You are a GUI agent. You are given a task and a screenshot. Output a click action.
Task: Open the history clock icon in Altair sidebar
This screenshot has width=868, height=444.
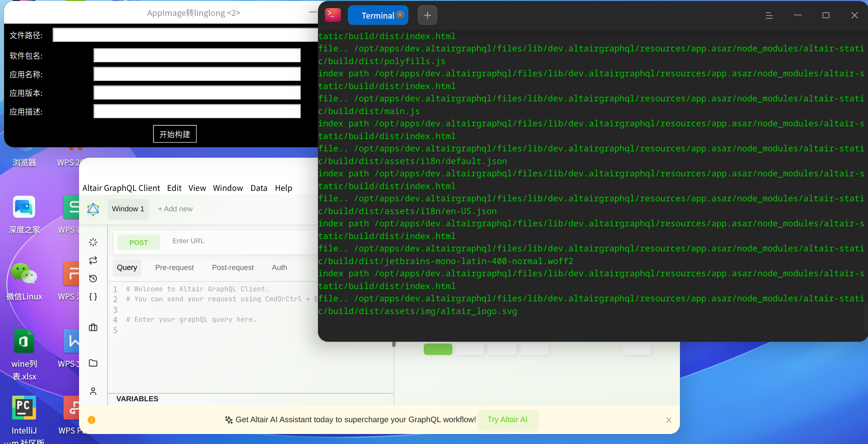tap(93, 279)
